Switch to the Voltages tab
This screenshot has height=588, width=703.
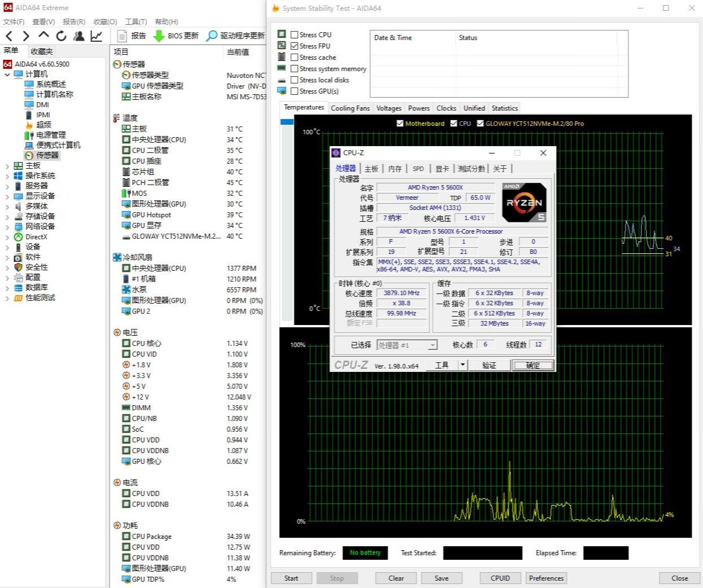pos(388,108)
